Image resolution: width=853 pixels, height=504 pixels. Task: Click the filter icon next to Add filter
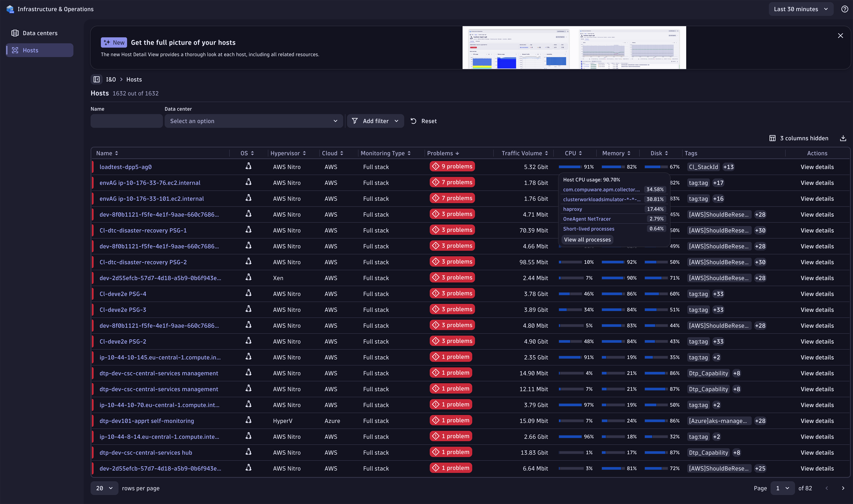[355, 121]
